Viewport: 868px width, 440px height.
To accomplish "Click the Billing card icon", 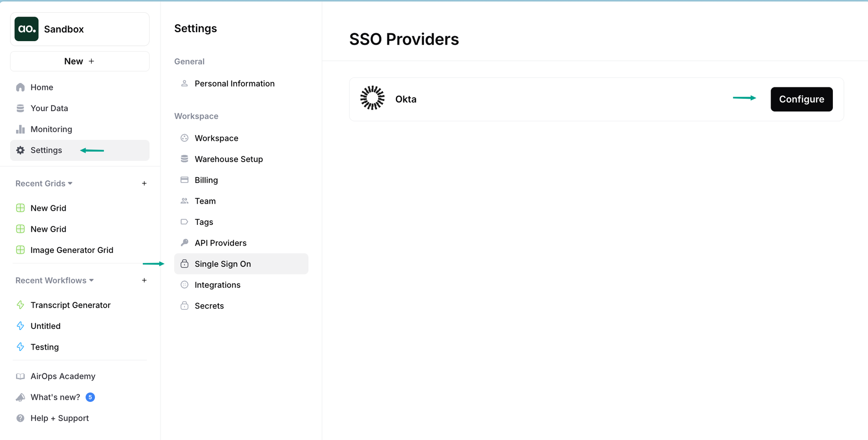I will (184, 180).
